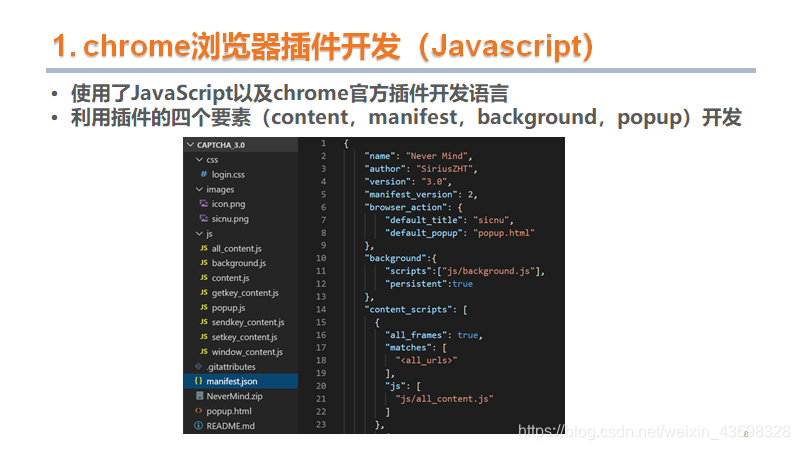The height and width of the screenshot is (450, 800).
Task: Open getkey_content.js file
Action: [245, 293]
